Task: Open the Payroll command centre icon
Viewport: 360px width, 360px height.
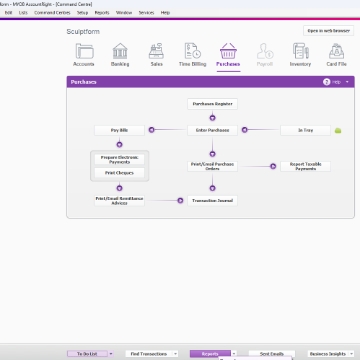Action: click(x=265, y=51)
